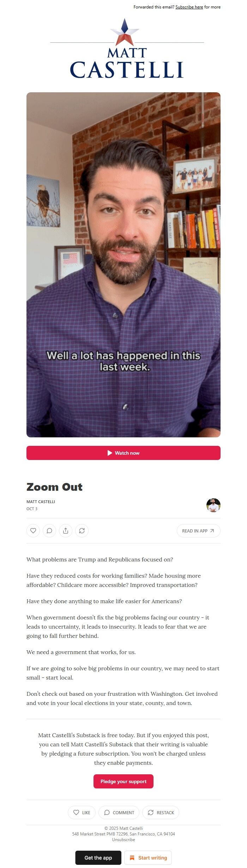Click the play triangle in Watch now
247x868 pixels.
point(110,453)
